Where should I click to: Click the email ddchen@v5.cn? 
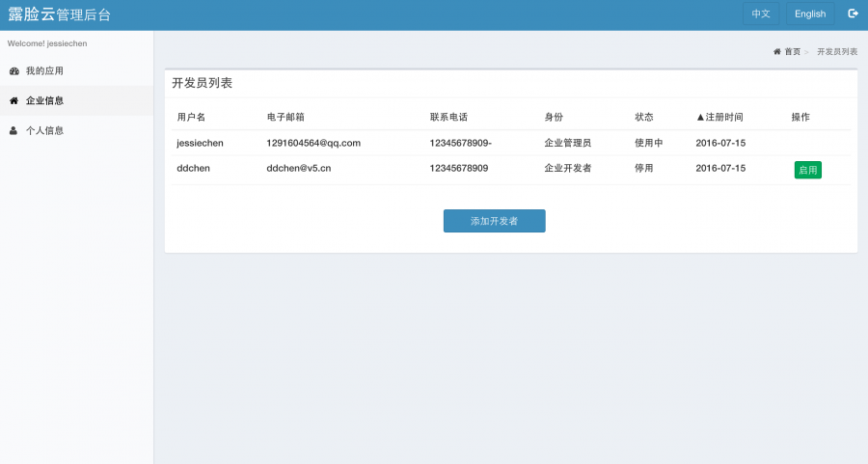click(x=299, y=168)
